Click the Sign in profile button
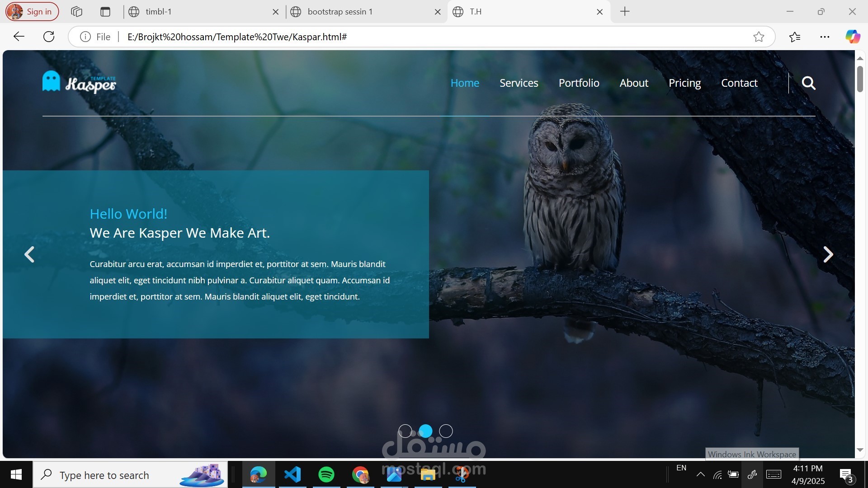Screen dimensions: 868x488 tap(32, 12)
